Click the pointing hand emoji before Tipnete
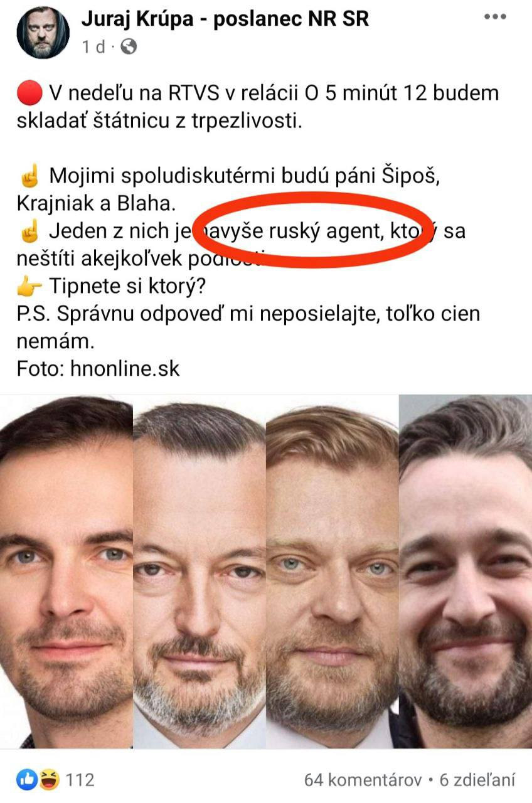532x803 pixels. (x=29, y=287)
